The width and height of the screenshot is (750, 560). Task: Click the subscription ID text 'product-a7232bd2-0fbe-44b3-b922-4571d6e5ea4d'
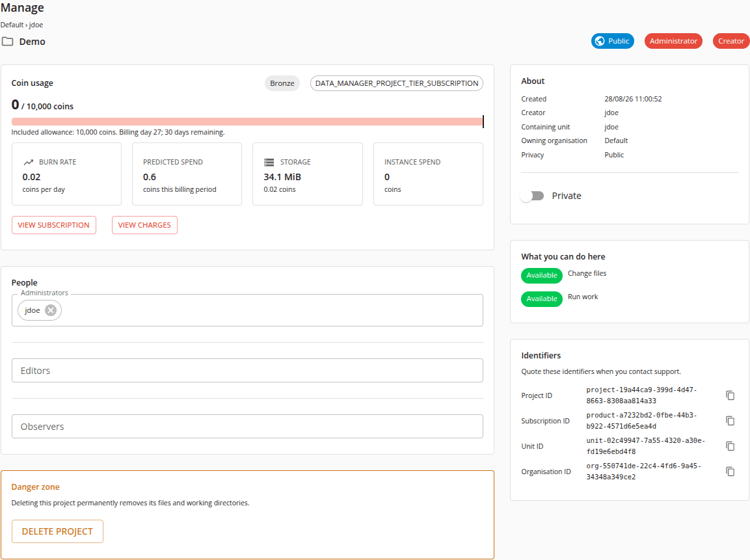tap(641, 421)
